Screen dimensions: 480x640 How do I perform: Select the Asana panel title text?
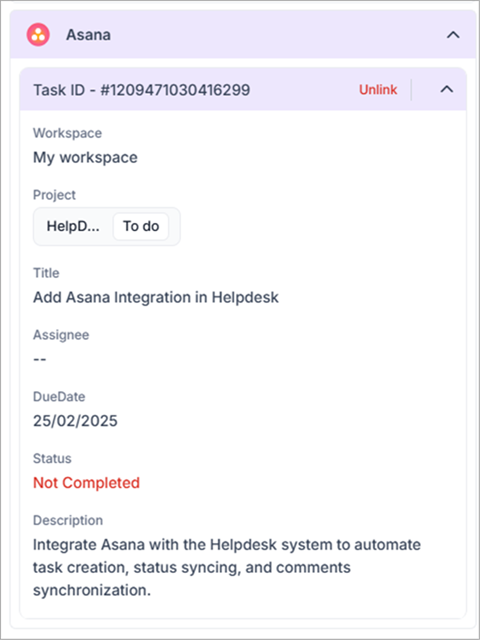click(88, 35)
